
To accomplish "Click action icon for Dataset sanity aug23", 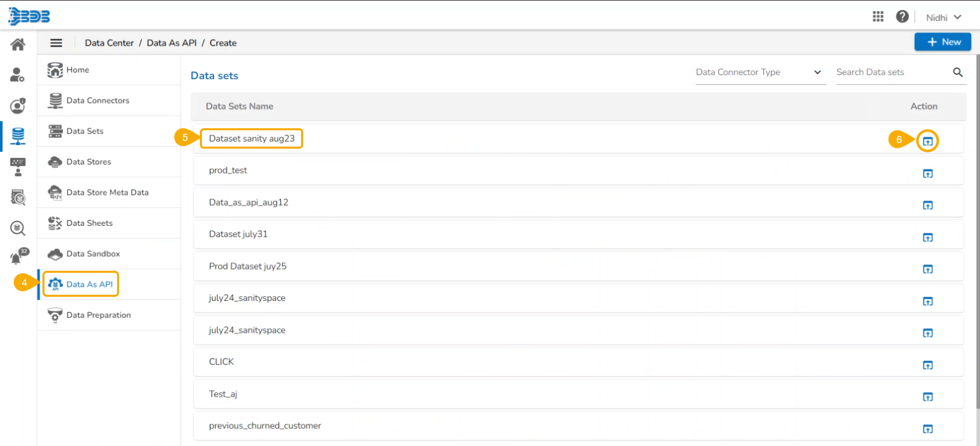I will click(x=927, y=141).
